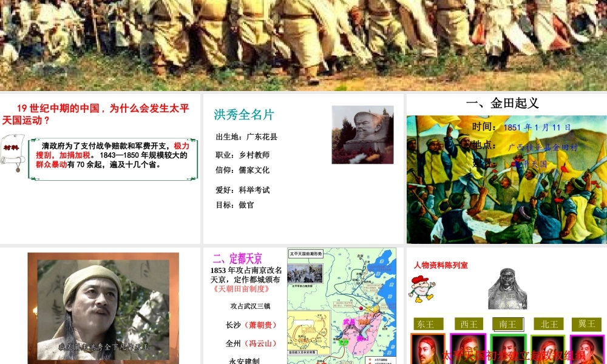Click the 洪秀全名片 title
607x364 pixels.
coord(244,115)
